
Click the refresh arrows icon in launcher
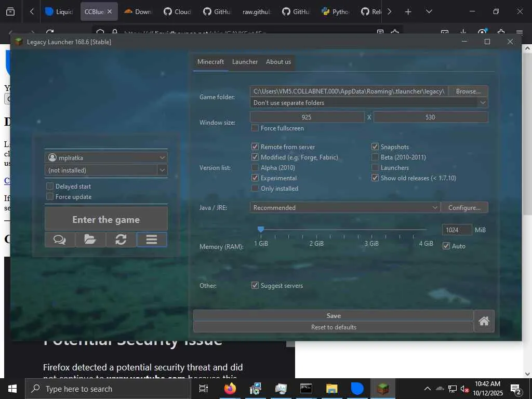[121, 240]
